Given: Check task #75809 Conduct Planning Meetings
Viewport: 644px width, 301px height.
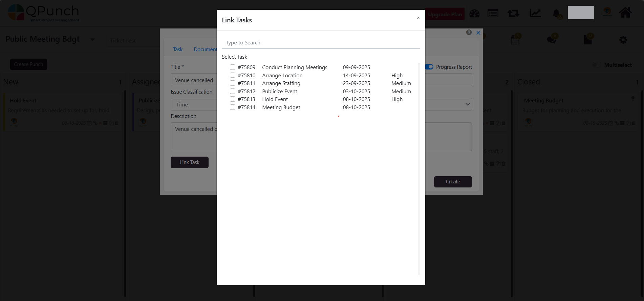Looking at the screenshot, I should click(233, 67).
